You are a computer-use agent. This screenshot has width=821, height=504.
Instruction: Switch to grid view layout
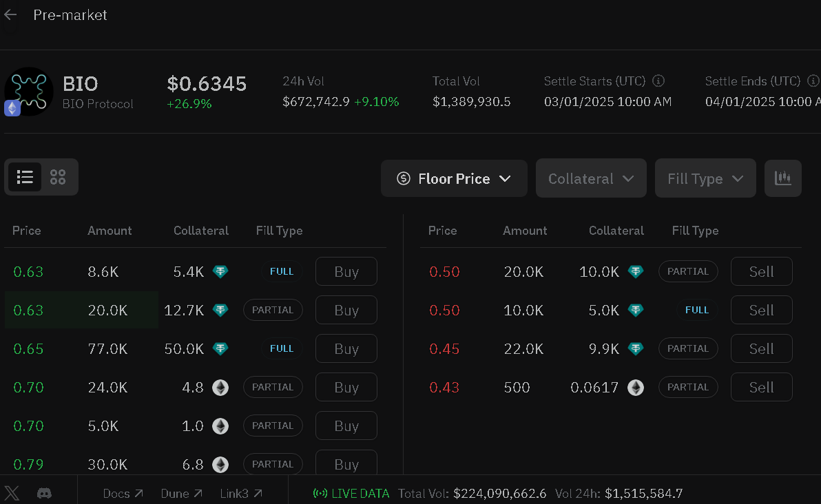pyautogui.click(x=58, y=177)
